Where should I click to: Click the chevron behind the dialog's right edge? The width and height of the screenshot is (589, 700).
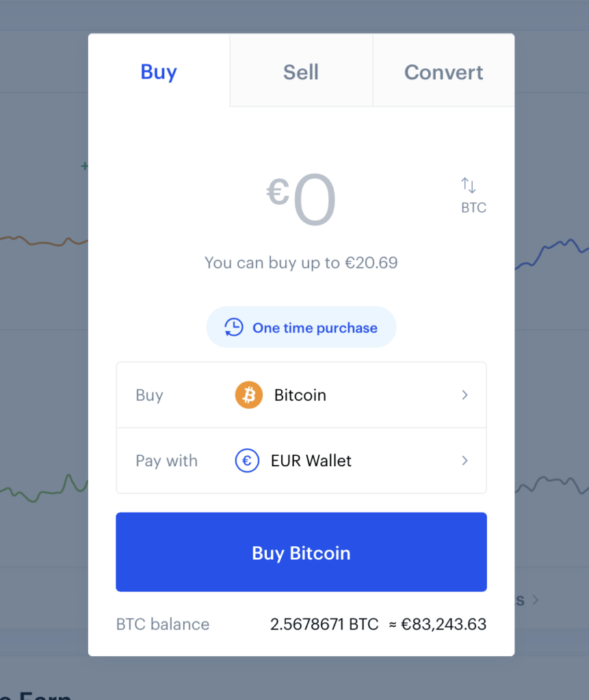point(535,600)
